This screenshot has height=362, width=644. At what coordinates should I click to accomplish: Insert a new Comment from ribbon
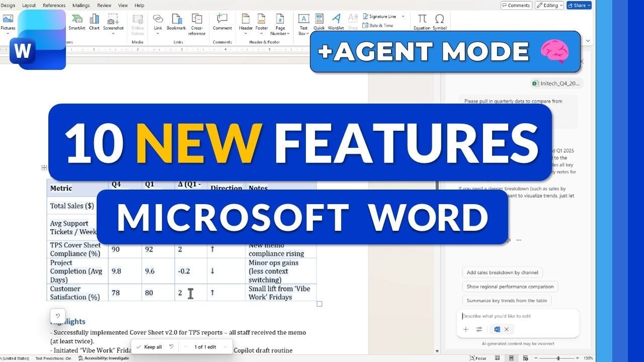222,22
